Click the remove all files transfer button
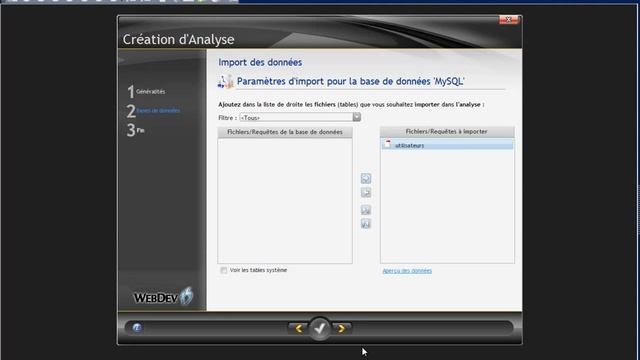The height and width of the screenshot is (360, 640). [x=366, y=224]
